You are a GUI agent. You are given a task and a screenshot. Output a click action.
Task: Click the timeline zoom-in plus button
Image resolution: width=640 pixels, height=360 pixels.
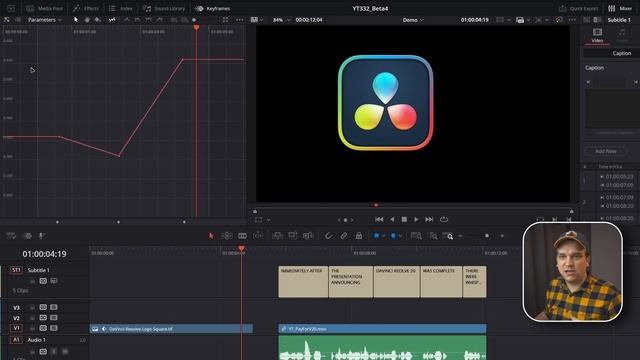click(x=502, y=236)
